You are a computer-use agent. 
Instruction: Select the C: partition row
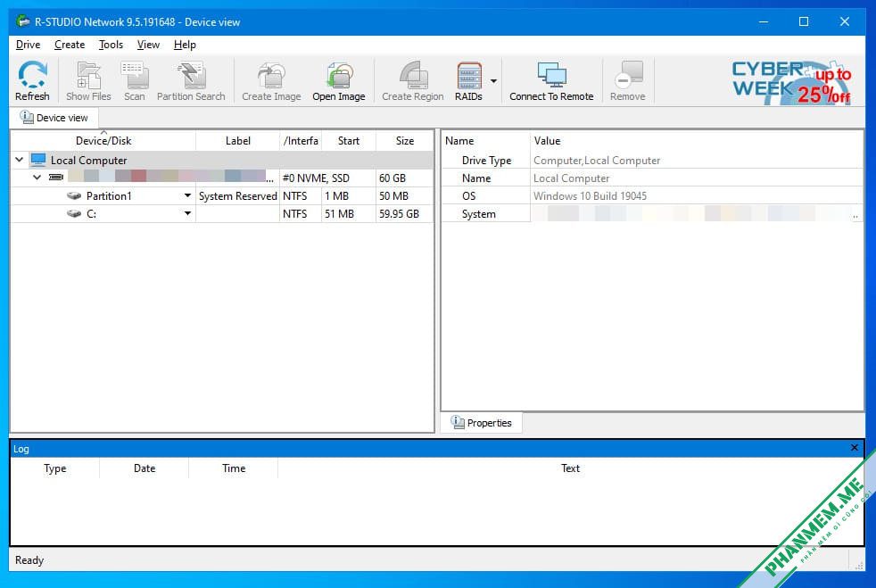[x=222, y=213]
